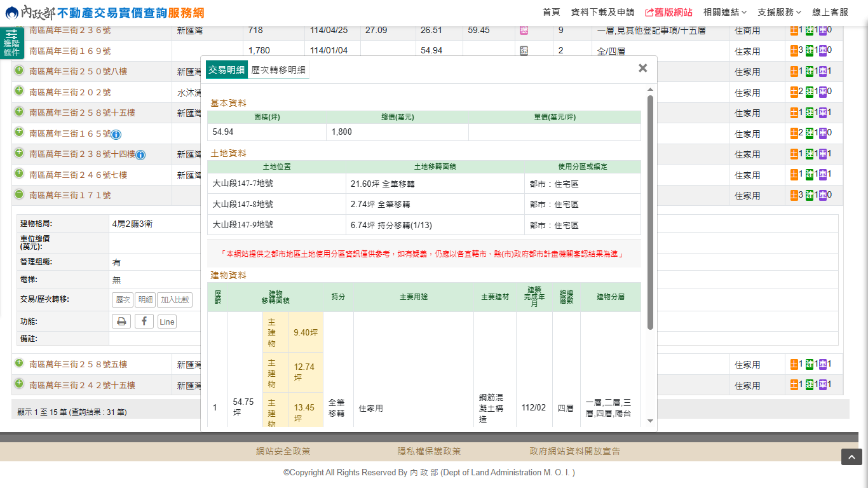Switch to the 歷次轉移明細 tab
The width and height of the screenshot is (868, 488).
[x=278, y=71]
